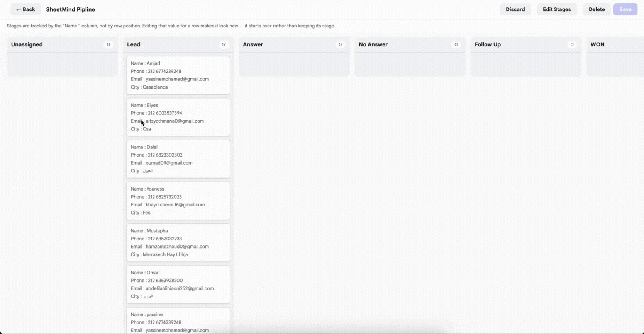The width and height of the screenshot is (644, 334).
Task: Click City : Casablanca text
Action: (149, 87)
